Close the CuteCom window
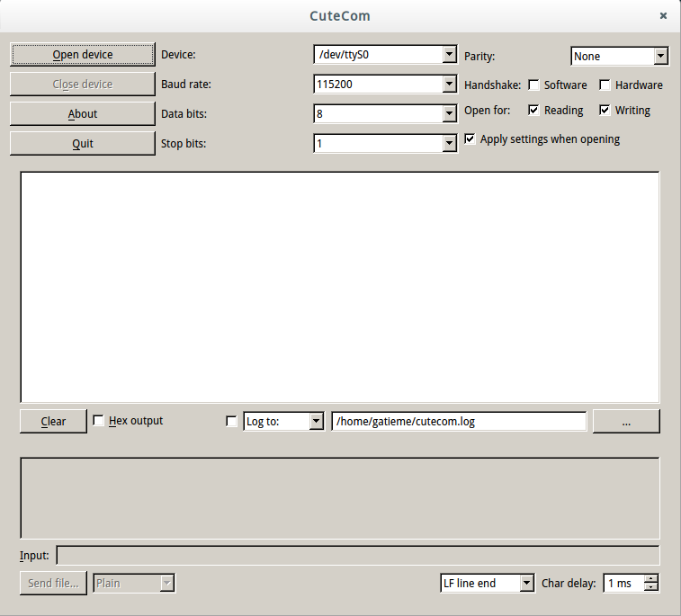This screenshot has width=681, height=616. pyautogui.click(x=663, y=15)
